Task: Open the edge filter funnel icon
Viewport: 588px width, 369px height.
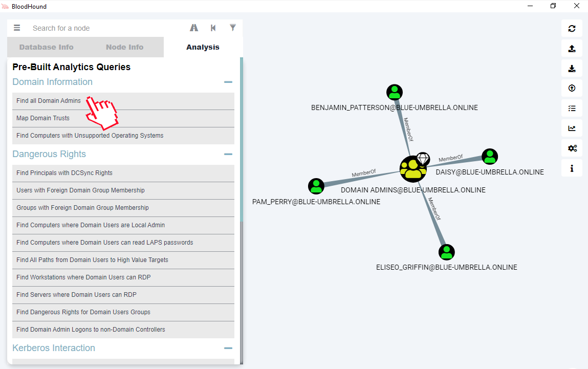Action: tap(233, 27)
